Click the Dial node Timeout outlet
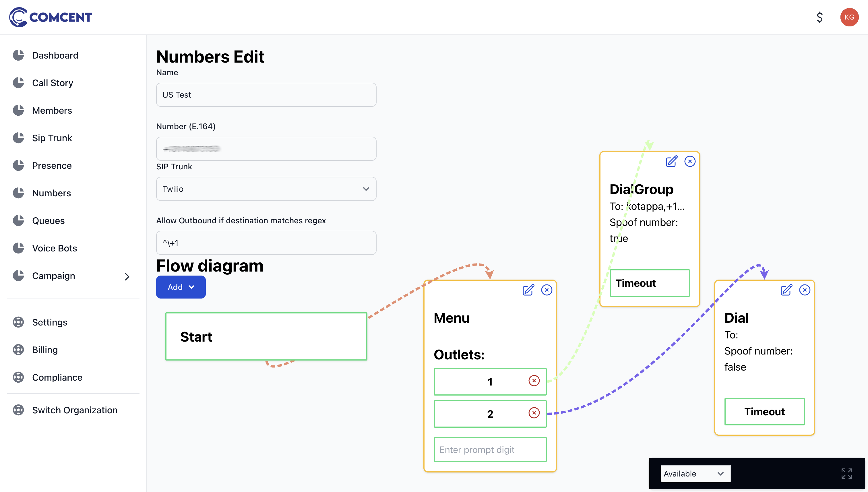 coord(764,412)
